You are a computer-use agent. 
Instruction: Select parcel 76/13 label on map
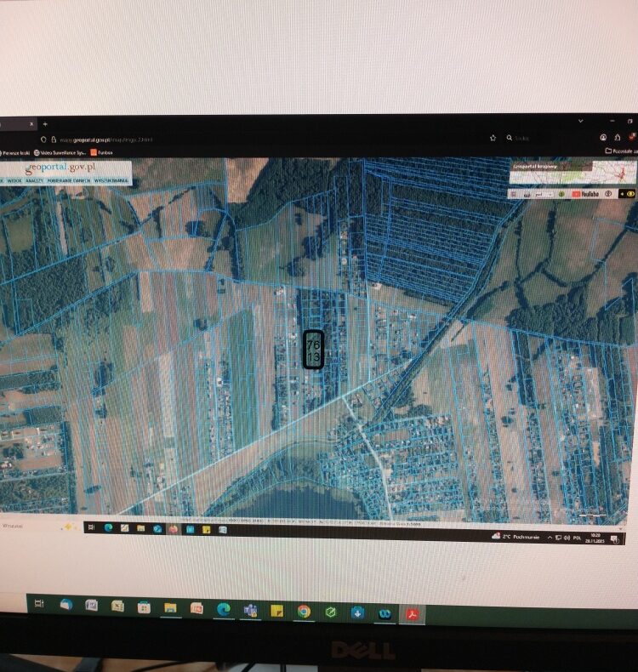(x=312, y=350)
